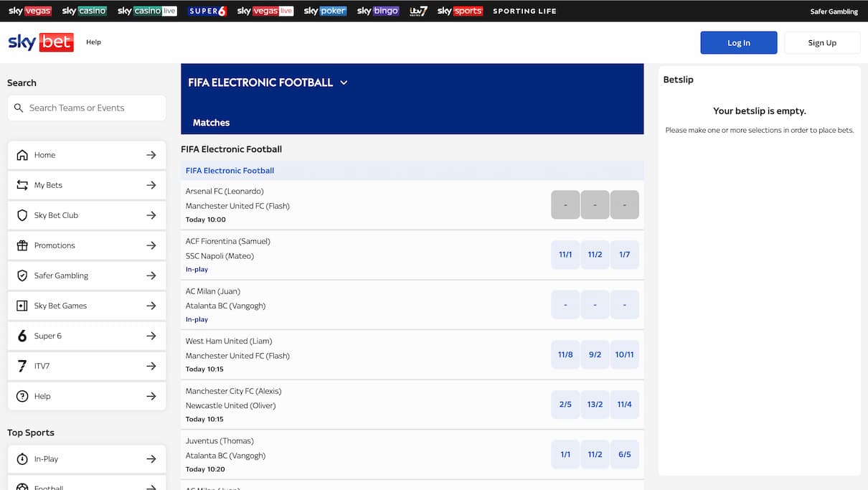Select 2/5 odds for Manchester City FC
Image resolution: width=868 pixels, height=490 pixels.
click(x=565, y=405)
